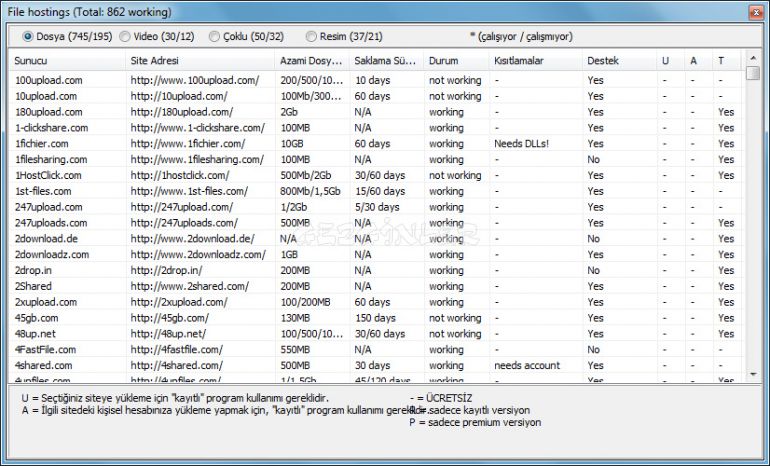The image size is (770, 466).
Task: Click the 15/60 days storage cell
Action: pyautogui.click(x=380, y=191)
